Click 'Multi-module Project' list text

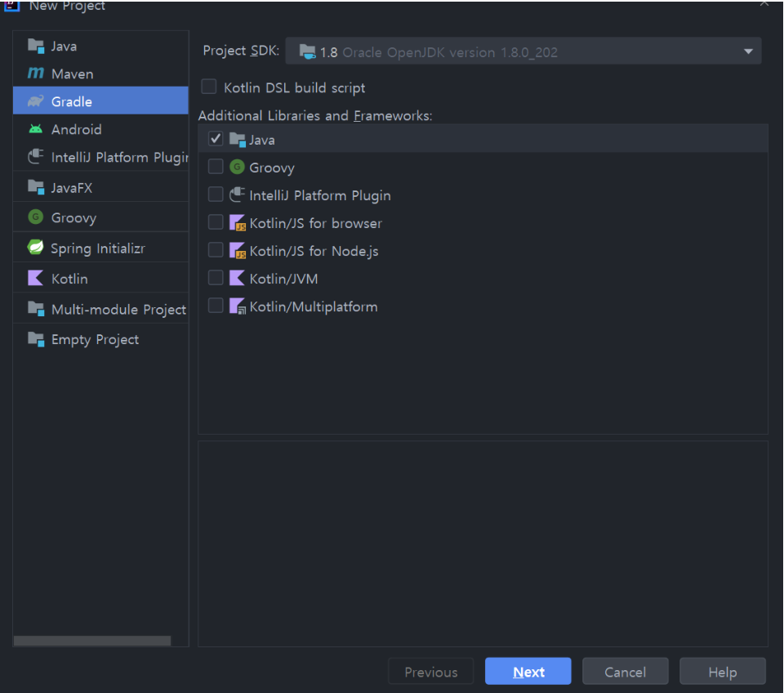coord(119,310)
